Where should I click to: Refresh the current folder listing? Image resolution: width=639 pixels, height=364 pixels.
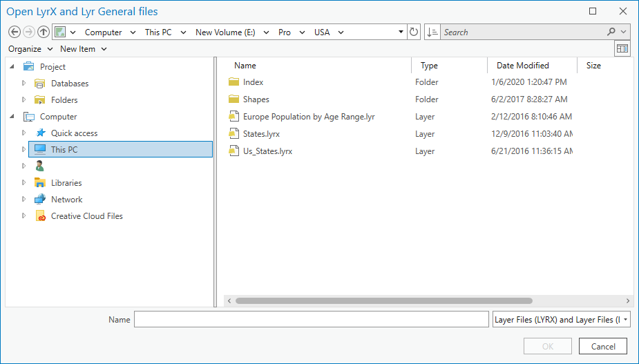(x=414, y=32)
